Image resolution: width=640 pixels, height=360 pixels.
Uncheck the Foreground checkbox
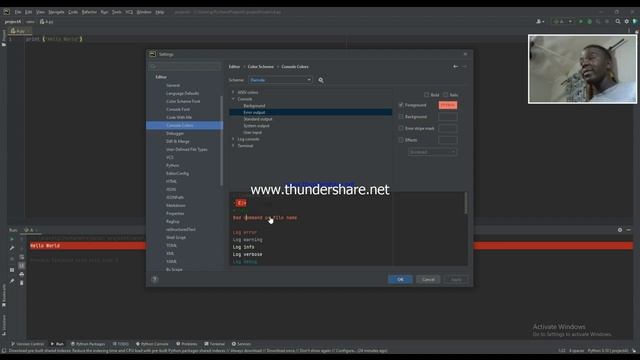pos(401,105)
